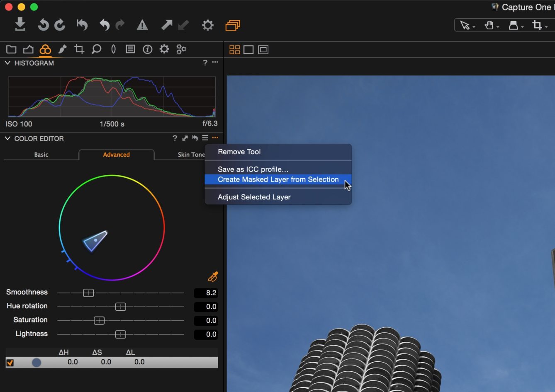
Task: Open the crop tool dropdown arrow
Action: point(546,25)
